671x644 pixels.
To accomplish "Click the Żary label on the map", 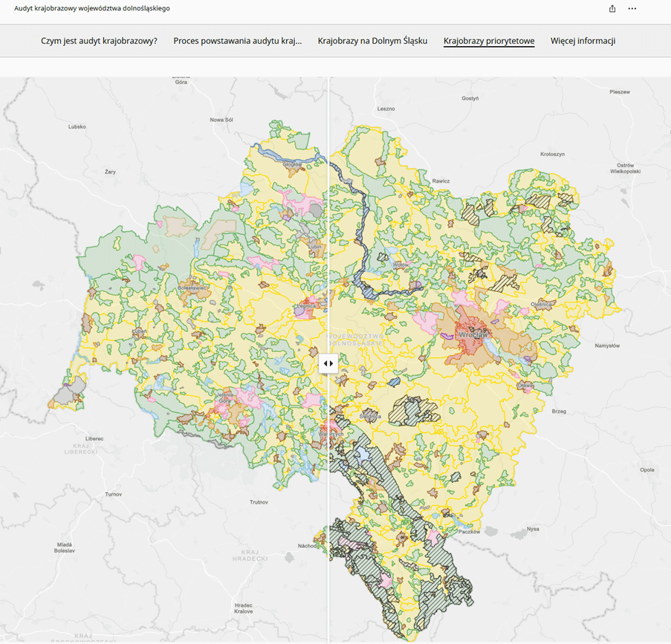I will pyautogui.click(x=110, y=172).
